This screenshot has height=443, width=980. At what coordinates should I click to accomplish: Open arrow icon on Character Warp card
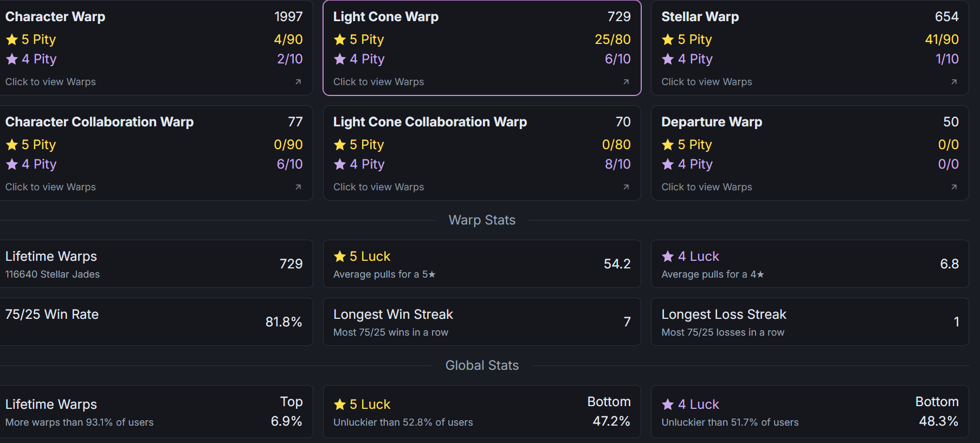click(x=298, y=82)
